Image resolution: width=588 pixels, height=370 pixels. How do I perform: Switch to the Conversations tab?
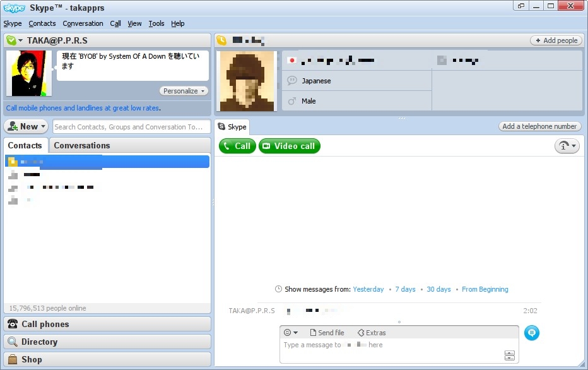(x=81, y=145)
